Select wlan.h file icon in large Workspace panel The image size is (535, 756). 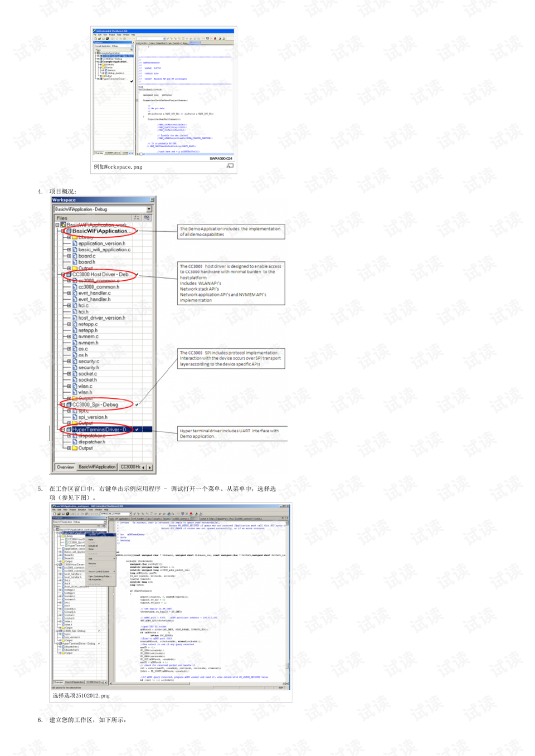75,392
